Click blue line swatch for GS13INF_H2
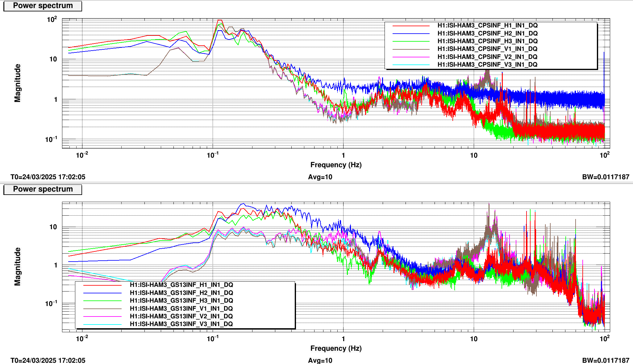Image resolution: width=633 pixels, height=364 pixels. click(x=102, y=293)
